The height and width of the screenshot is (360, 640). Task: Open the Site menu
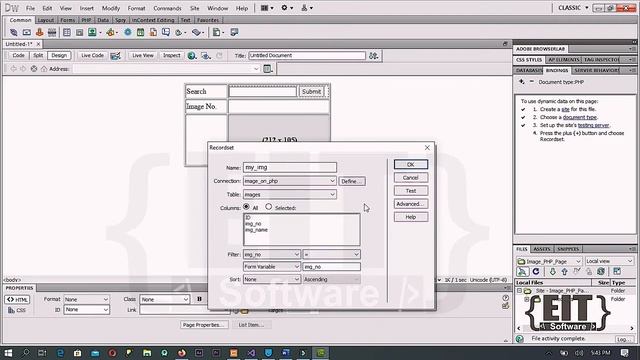coord(194,8)
